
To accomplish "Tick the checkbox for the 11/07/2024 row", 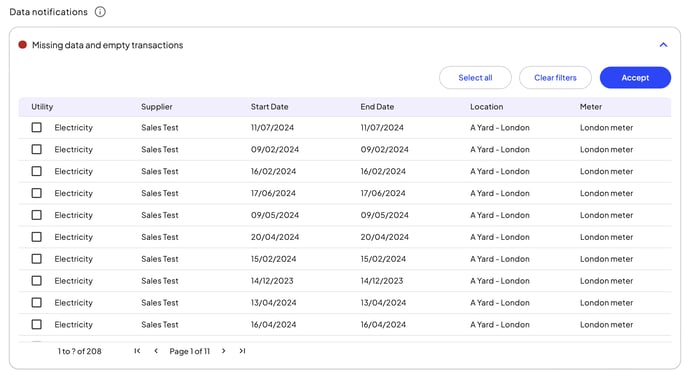I will click(37, 128).
